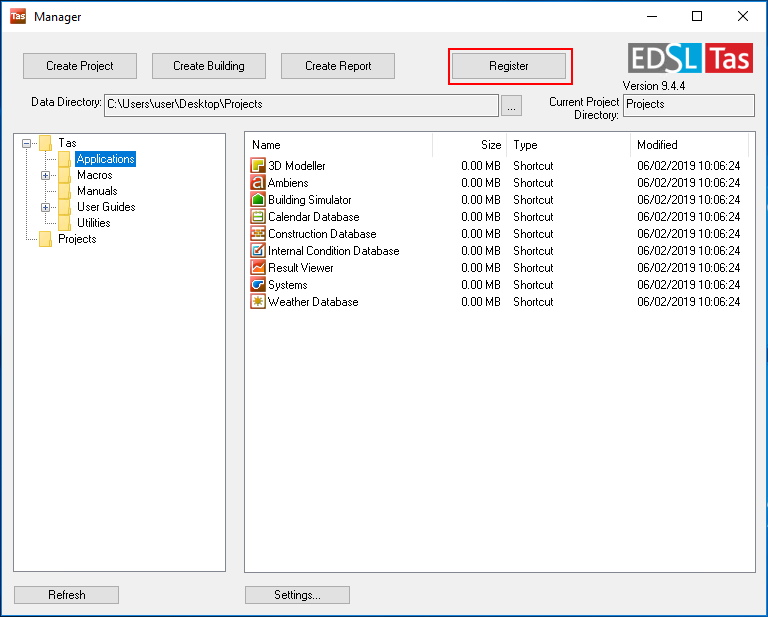Sort list by Size column header
The height and width of the screenshot is (617, 768).
[470, 145]
